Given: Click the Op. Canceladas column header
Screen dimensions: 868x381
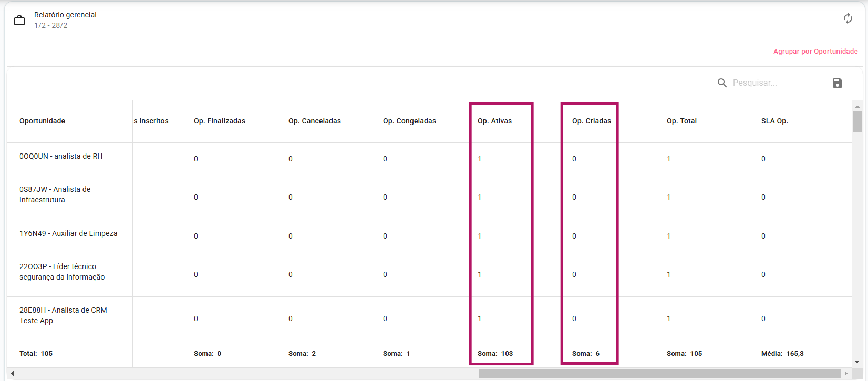Looking at the screenshot, I should tap(314, 121).
